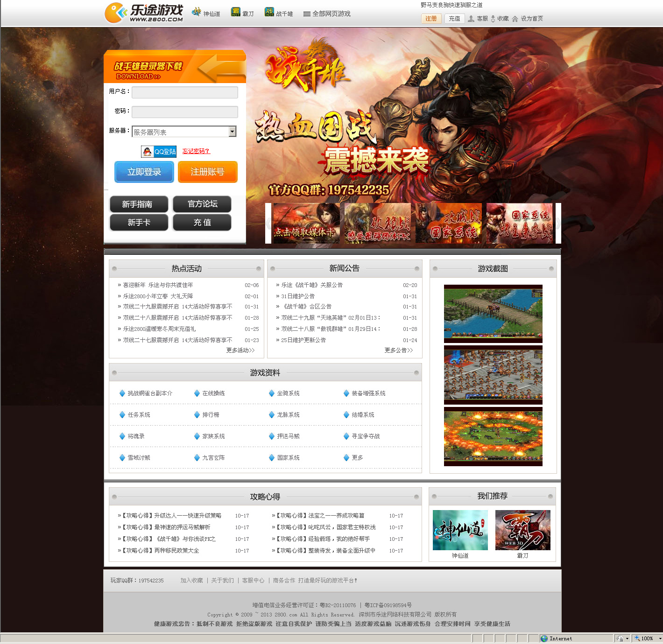The image size is (663, 644).
Task: Click the 客服 person icon
Action: click(471, 19)
